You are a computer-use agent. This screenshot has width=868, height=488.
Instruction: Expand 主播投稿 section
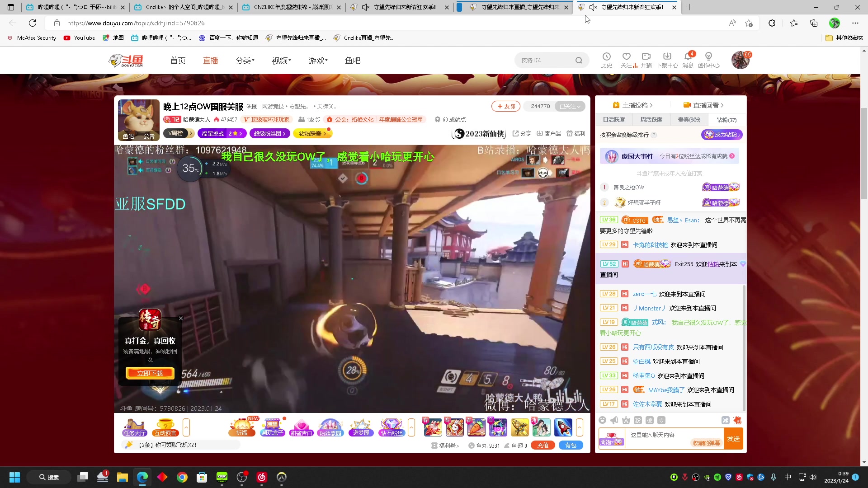[632, 105]
